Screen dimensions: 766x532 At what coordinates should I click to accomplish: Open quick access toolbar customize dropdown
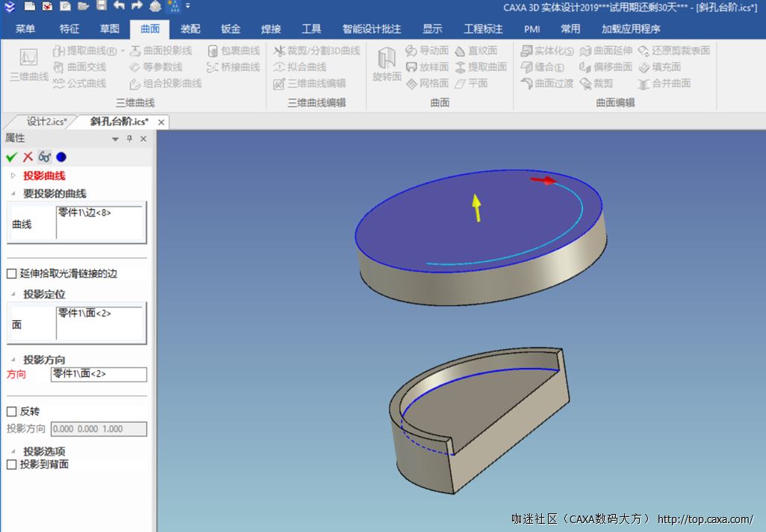[187, 7]
